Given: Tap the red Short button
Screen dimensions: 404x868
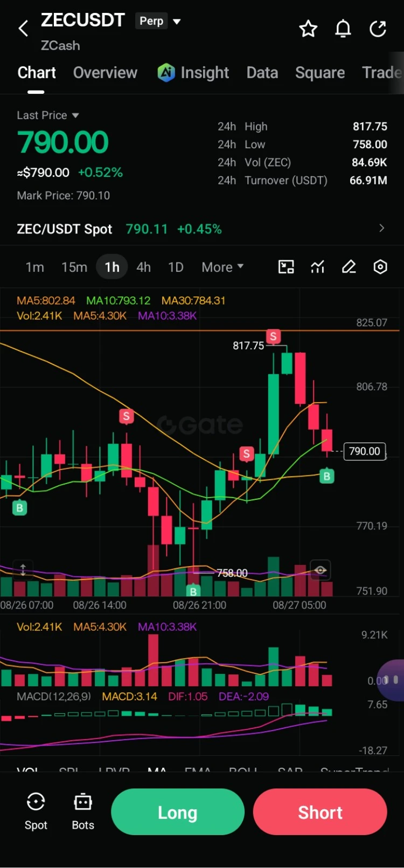Looking at the screenshot, I should [320, 812].
